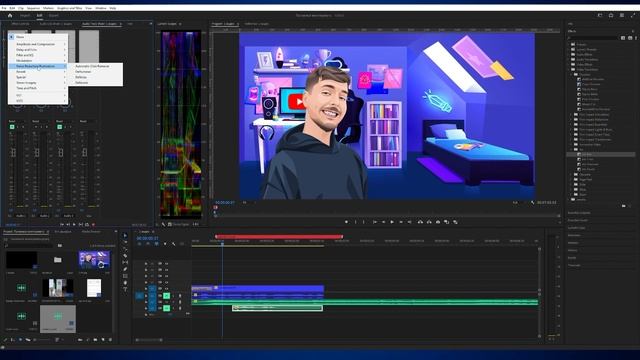Collapse the Video Transitions folder
Screen dimensions: 640x360
point(569,69)
